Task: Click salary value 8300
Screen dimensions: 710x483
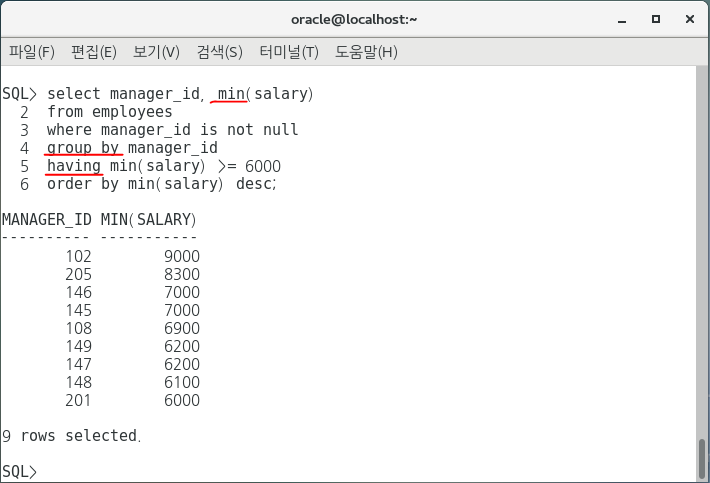Action: pos(182,275)
